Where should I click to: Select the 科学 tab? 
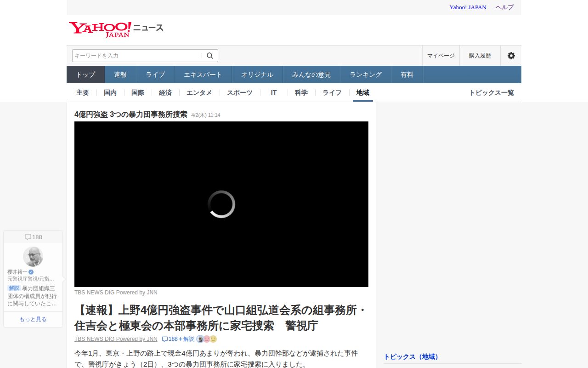(x=301, y=92)
